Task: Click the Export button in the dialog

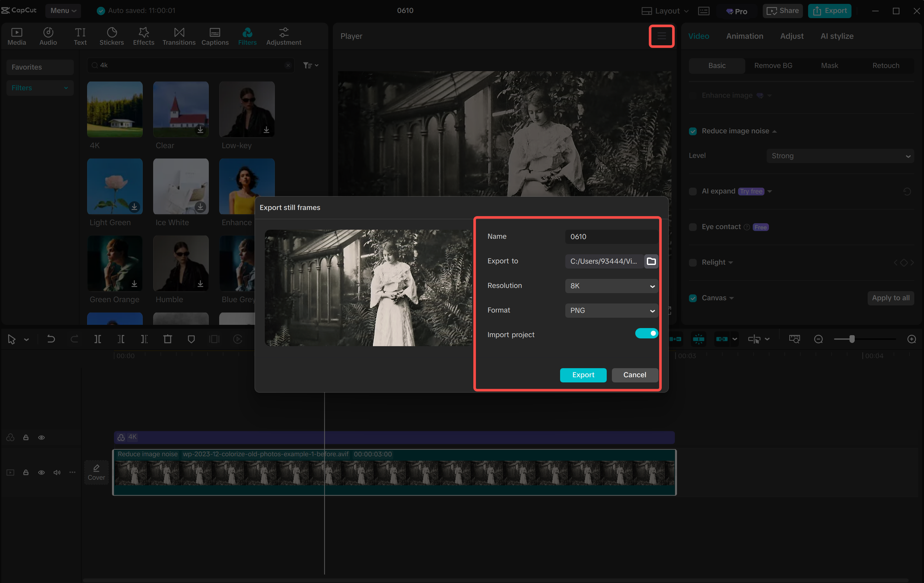Action: 583,375
